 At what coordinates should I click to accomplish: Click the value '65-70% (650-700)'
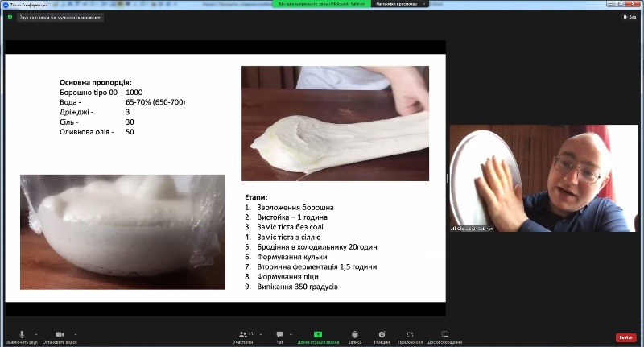point(155,102)
